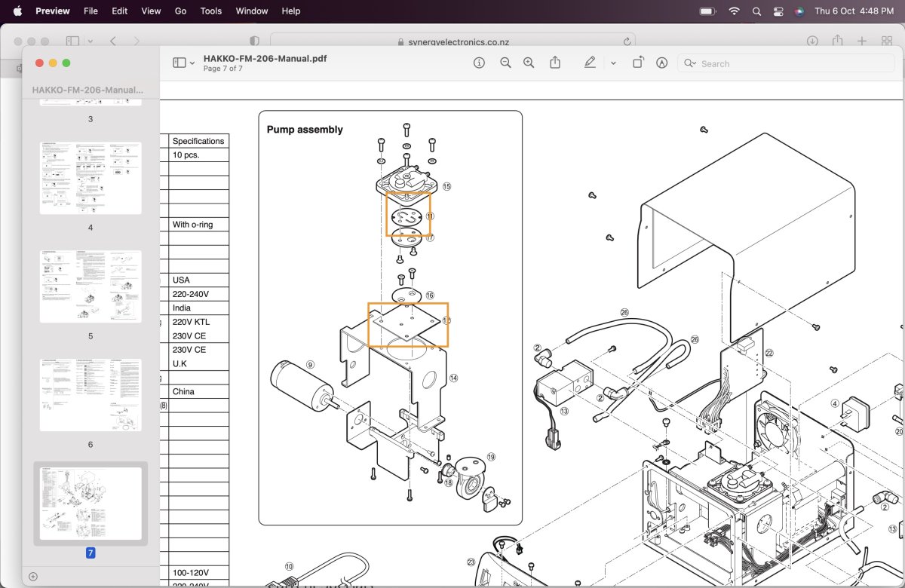Viewport: 905px width, 588px height.
Task: Open the Wi-Fi menu bar icon
Action: point(734,11)
